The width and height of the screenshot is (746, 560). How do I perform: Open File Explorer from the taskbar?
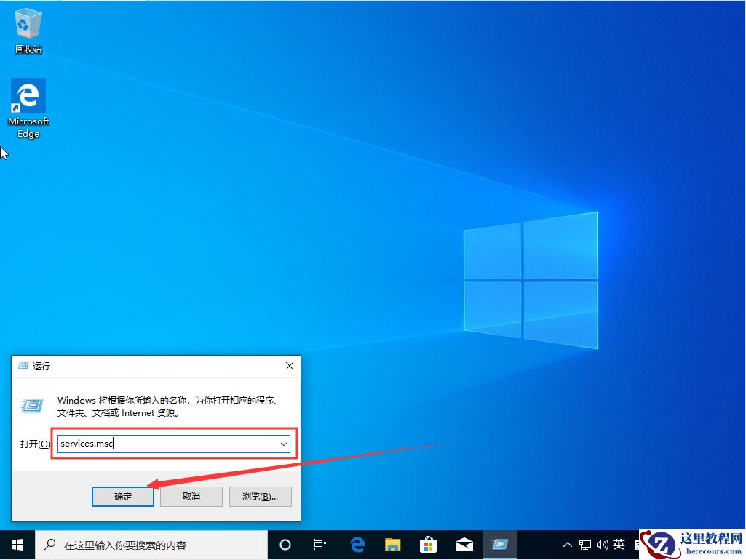[392, 544]
